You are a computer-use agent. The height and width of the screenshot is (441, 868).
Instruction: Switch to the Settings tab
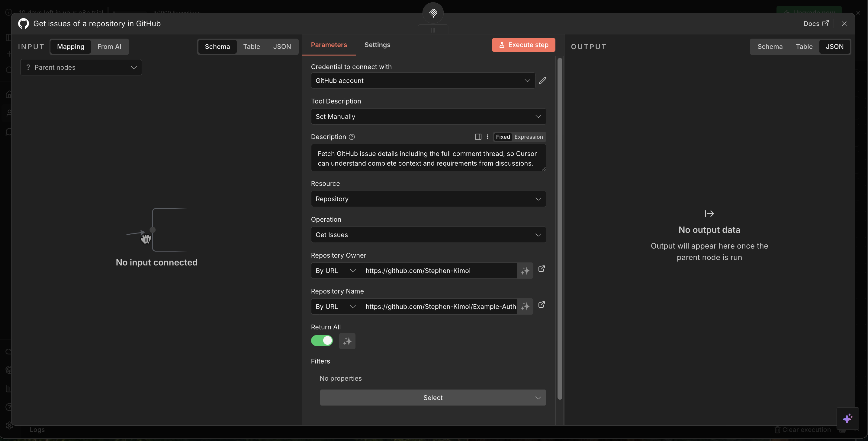pos(378,45)
